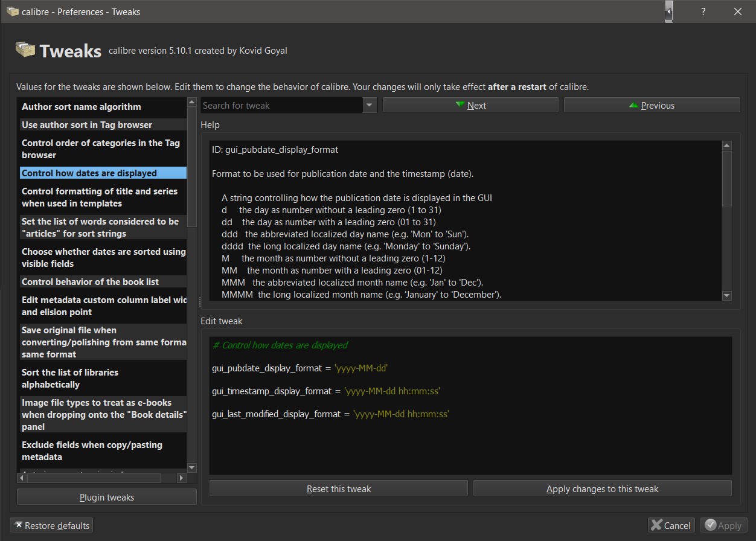Select Author sort name algorithm tweak

[x=103, y=107]
